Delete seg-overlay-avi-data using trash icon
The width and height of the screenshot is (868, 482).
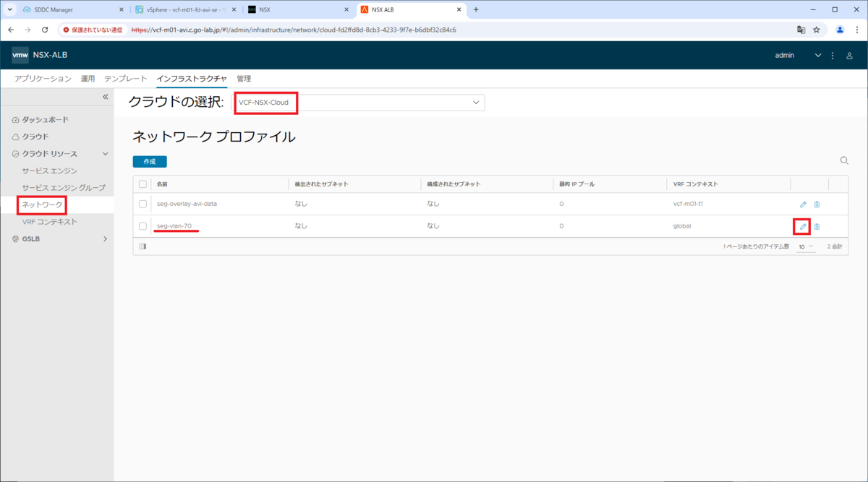[817, 205]
